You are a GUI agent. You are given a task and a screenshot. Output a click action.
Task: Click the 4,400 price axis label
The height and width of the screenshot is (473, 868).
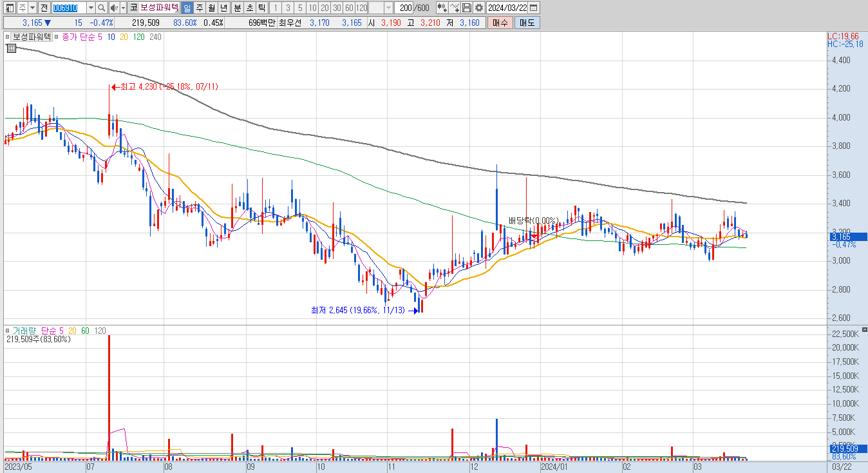point(840,60)
